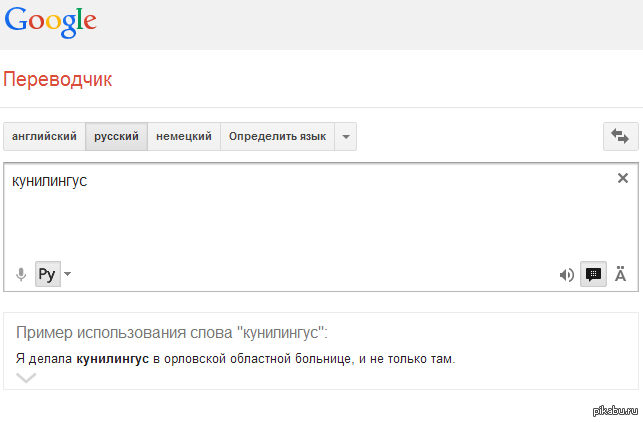Click the pikabu.ru watermark

(x=614, y=410)
